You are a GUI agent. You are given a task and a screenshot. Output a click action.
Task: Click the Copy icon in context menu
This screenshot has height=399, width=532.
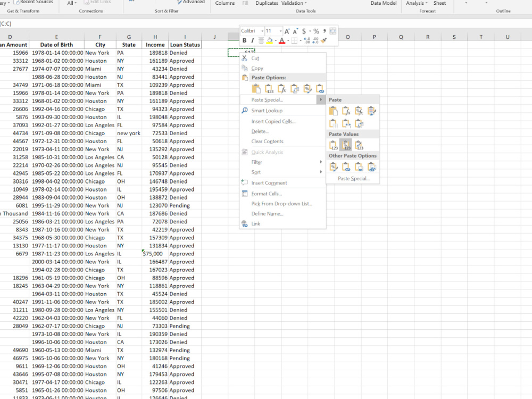pos(244,68)
